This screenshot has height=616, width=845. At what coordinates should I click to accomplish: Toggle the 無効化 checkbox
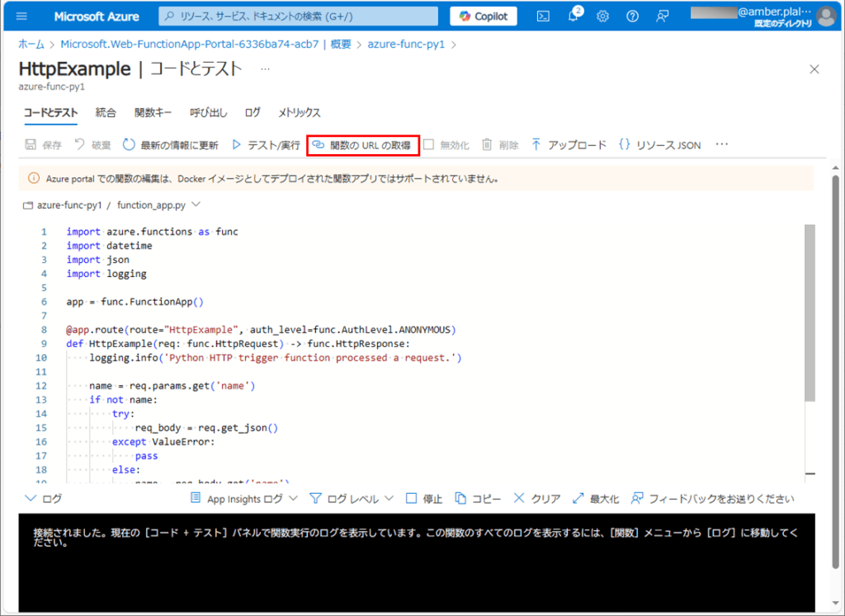(x=429, y=145)
